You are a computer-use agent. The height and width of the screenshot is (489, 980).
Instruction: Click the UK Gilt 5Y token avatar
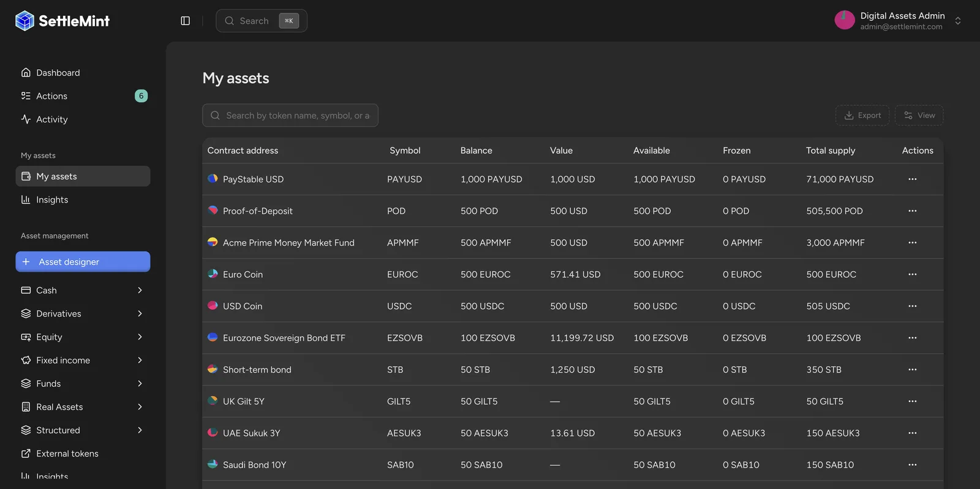[x=213, y=401]
